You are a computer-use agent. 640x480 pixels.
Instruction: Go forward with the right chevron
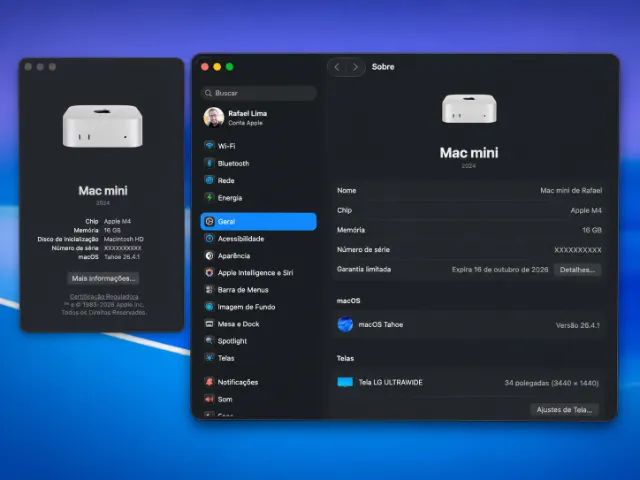coord(355,67)
